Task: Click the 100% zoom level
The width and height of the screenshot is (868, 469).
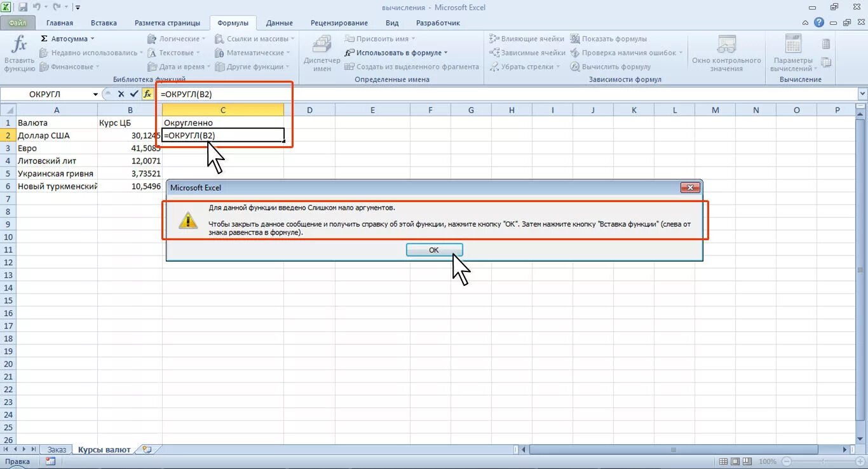Action: (x=767, y=461)
